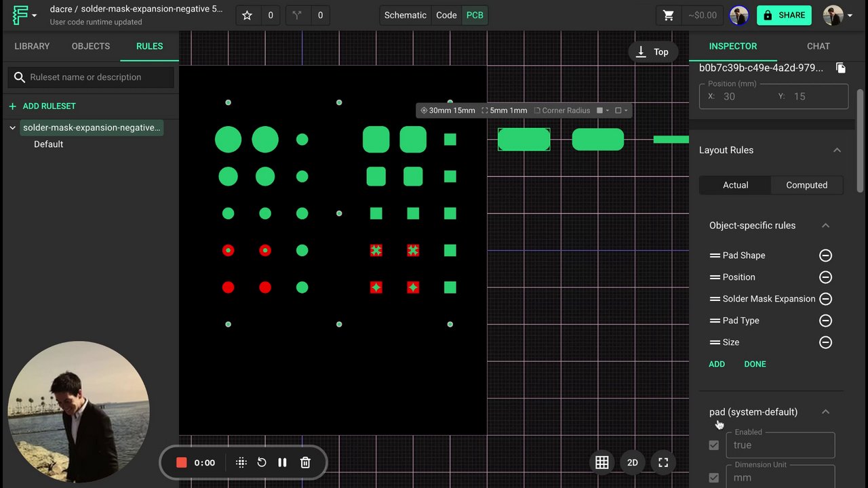Collapse the pad (system-default) section
The width and height of the screenshot is (868, 488).
825,412
